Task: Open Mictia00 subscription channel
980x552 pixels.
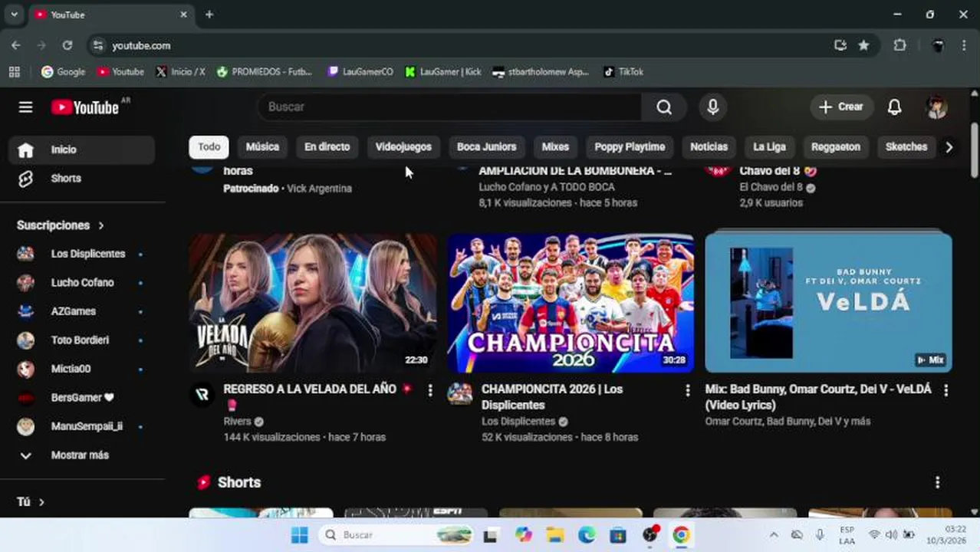Action: (82, 369)
